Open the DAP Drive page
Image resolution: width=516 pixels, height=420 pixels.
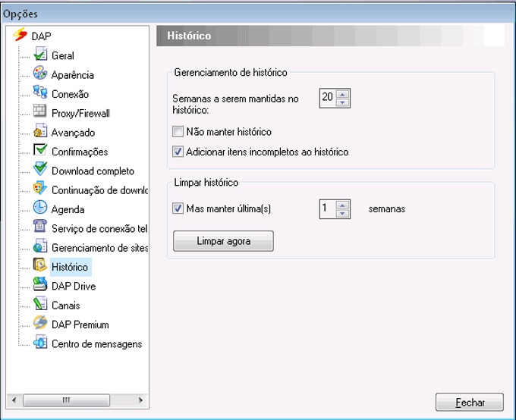click(74, 286)
